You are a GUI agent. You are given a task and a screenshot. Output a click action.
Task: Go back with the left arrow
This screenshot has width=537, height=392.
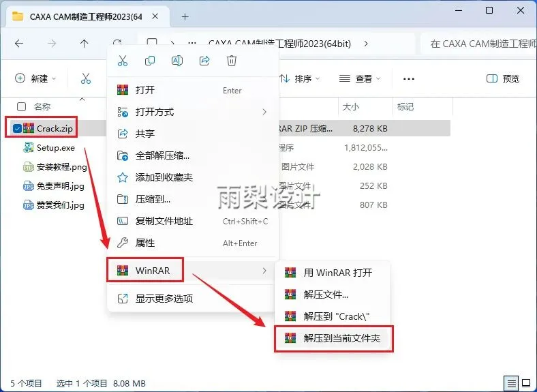[19, 44]
